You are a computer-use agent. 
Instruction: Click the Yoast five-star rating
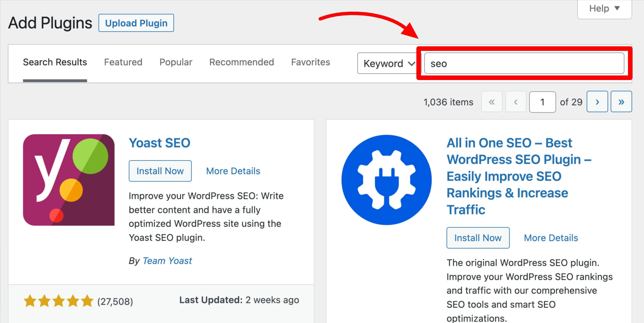pos(58,301)
